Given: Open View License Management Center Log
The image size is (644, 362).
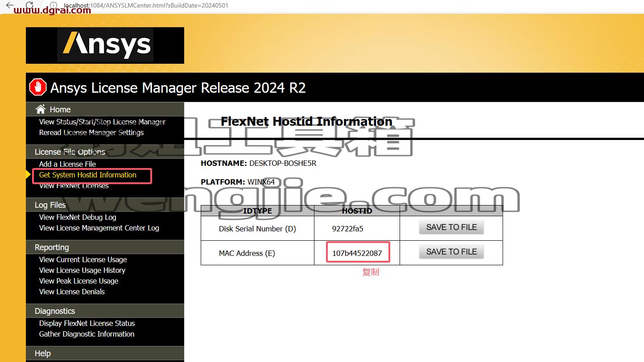Looking at the screenshot, I should tap(99, 228).
